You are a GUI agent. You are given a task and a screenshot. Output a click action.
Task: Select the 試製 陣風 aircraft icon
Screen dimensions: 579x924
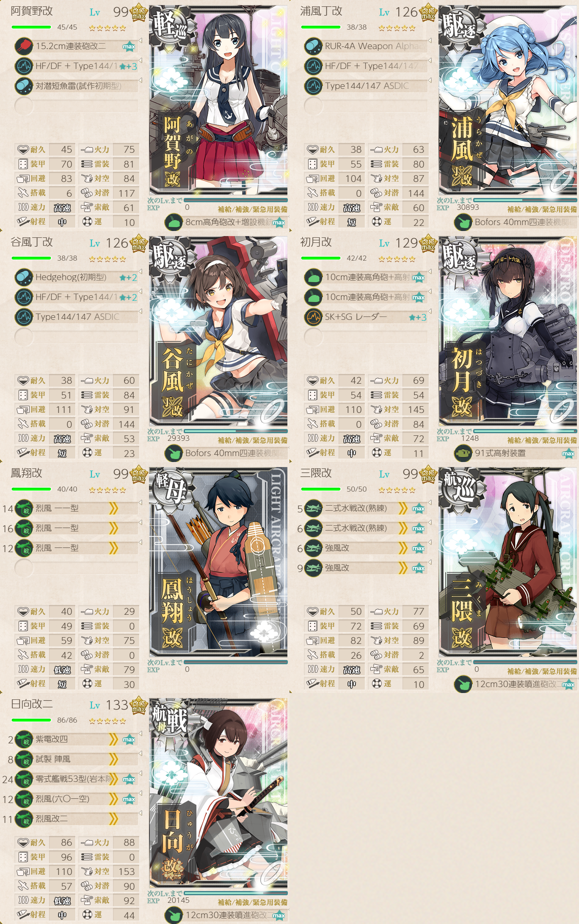(24, 759)
